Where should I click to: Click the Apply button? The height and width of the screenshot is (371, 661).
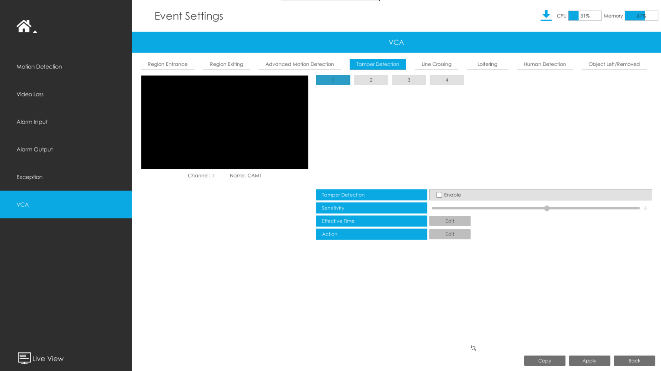(589, 361)
